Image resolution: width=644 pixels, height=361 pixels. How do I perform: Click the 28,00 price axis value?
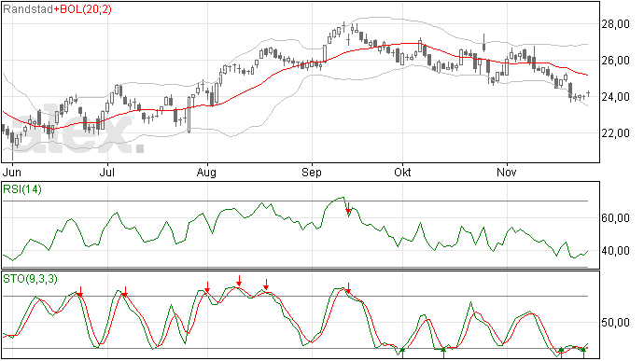coord(615,24)
